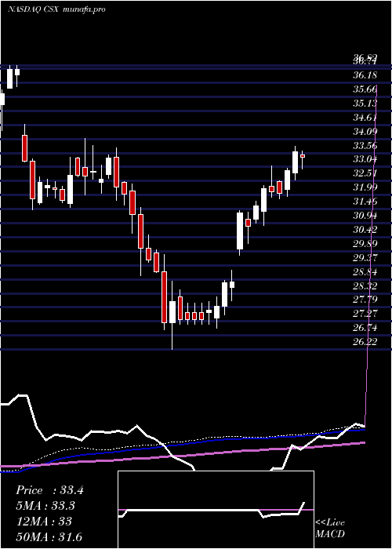Click the 12MA : 33 readout
The width and height of the screenshot is (392, 549).
click(44, 522)
